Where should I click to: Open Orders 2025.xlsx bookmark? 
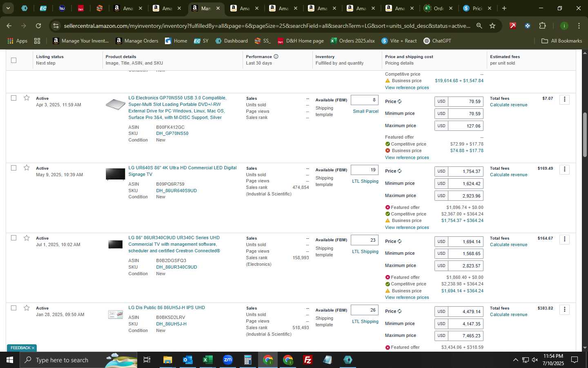point(353,41)
